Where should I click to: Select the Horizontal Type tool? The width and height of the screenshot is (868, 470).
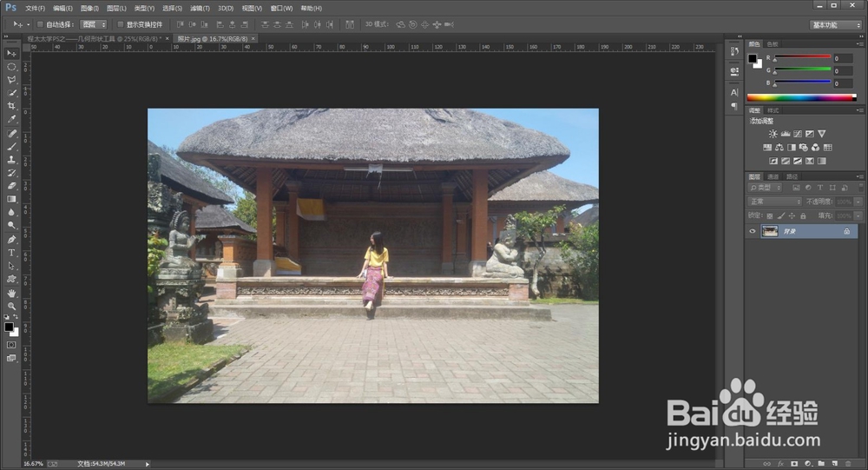11,253
